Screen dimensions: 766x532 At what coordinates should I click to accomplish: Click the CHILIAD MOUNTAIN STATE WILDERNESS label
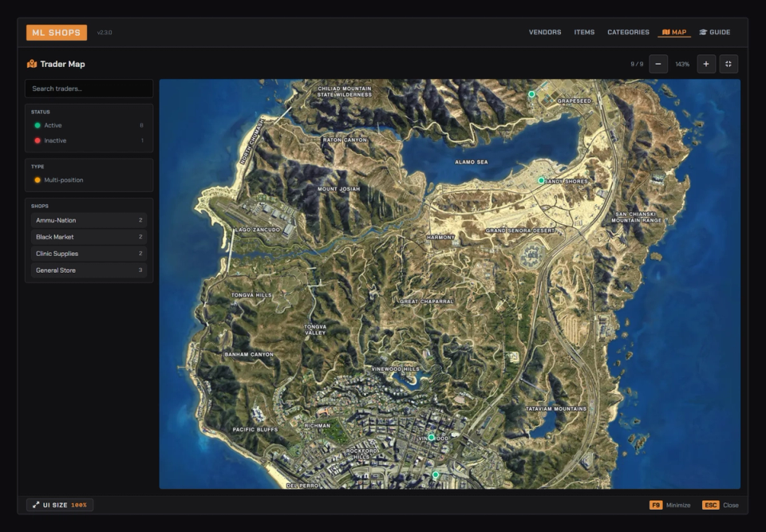(345, 92)
